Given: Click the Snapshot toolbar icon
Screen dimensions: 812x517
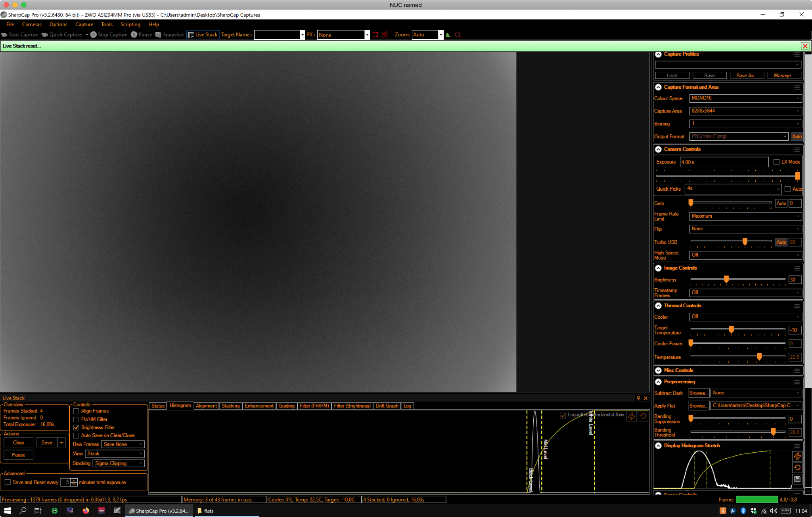Looking at the screenshot, I should coord(158,34).
